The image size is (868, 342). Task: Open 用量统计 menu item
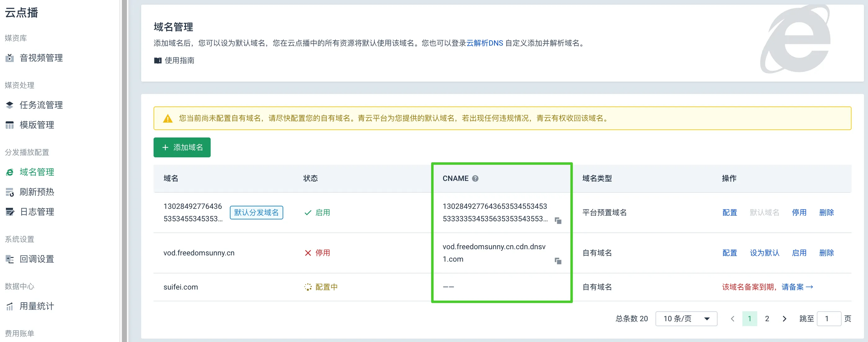(x=37, y=306)
